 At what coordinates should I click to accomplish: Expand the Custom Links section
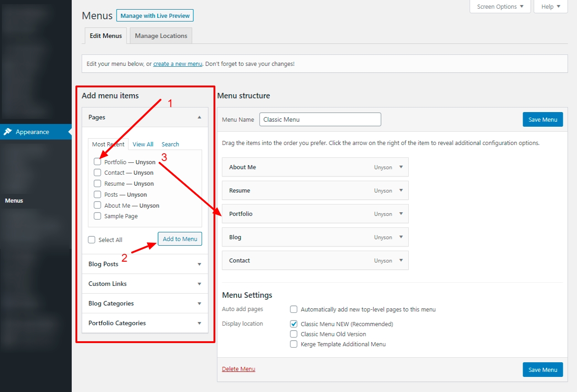click(199, 284)
